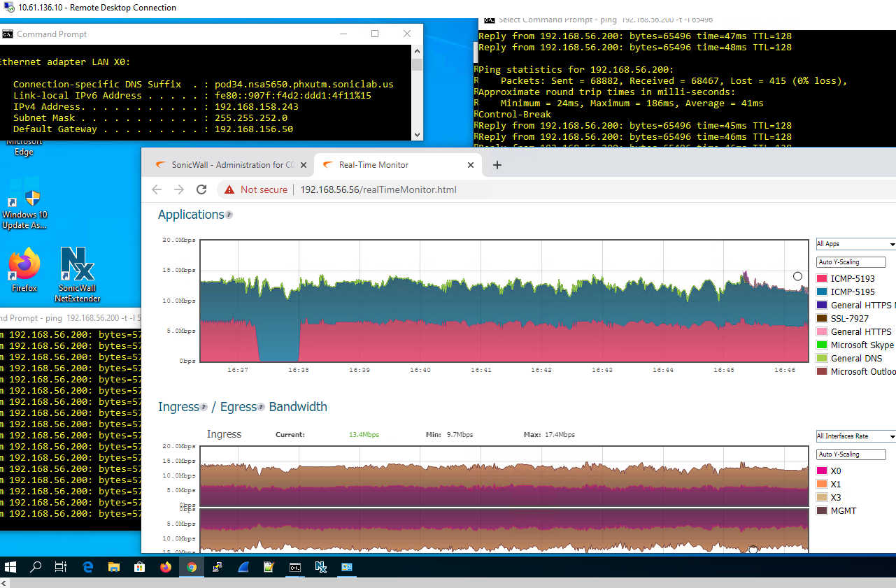This screenshot has height=588, width=896.
Task: Click the ICMP-5195 legend swatch
Action: click(822, 292)
